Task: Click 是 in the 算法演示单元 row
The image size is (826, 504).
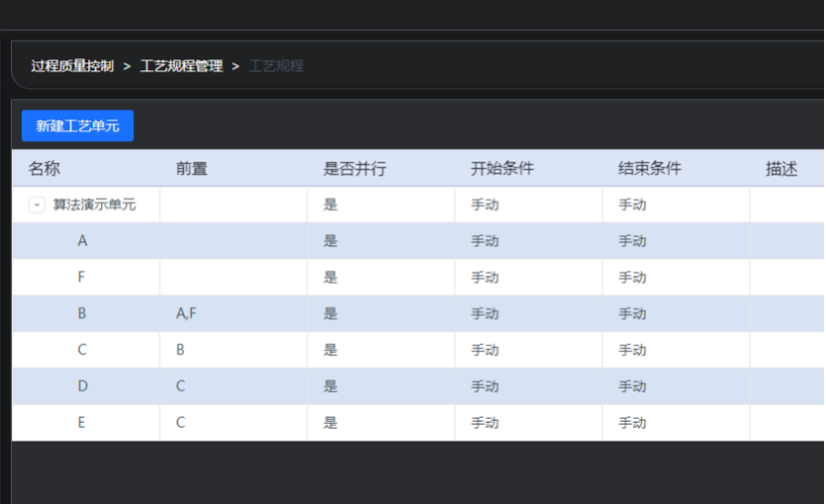Action: click(331, 204)
